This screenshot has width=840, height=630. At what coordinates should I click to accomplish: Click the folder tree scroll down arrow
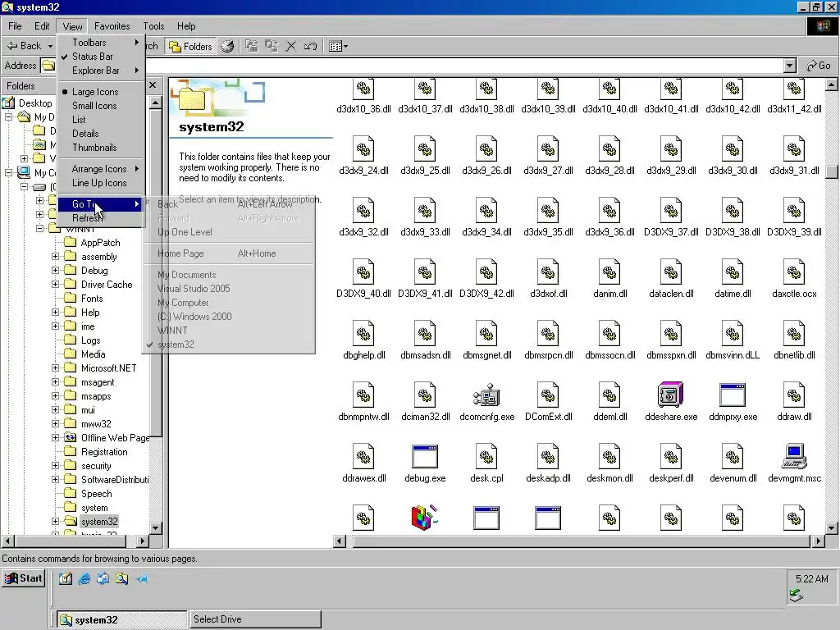point(155,527)
